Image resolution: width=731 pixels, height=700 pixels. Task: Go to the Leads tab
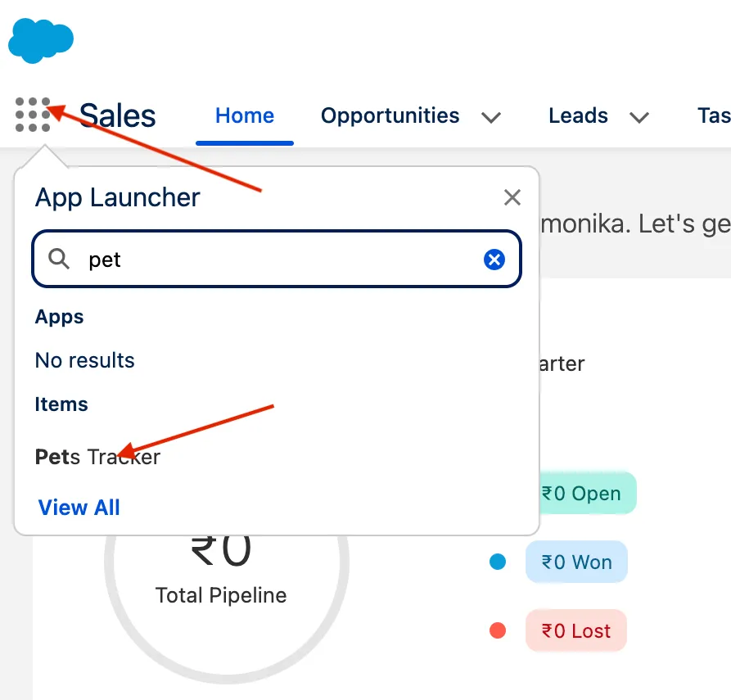pyautogui.click(x=578, y=115)
